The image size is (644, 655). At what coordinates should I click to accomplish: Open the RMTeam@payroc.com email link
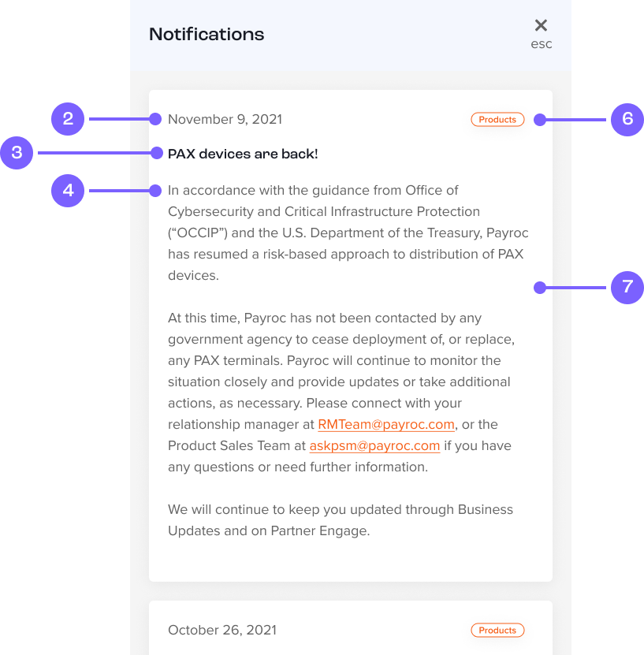386,425
